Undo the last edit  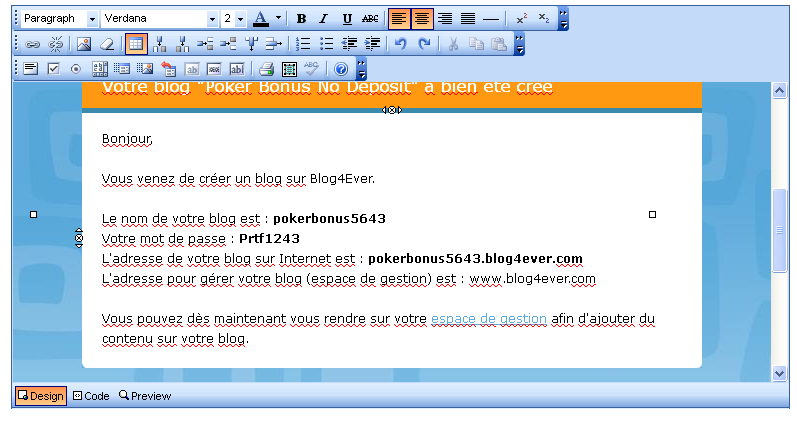(401, 44)
